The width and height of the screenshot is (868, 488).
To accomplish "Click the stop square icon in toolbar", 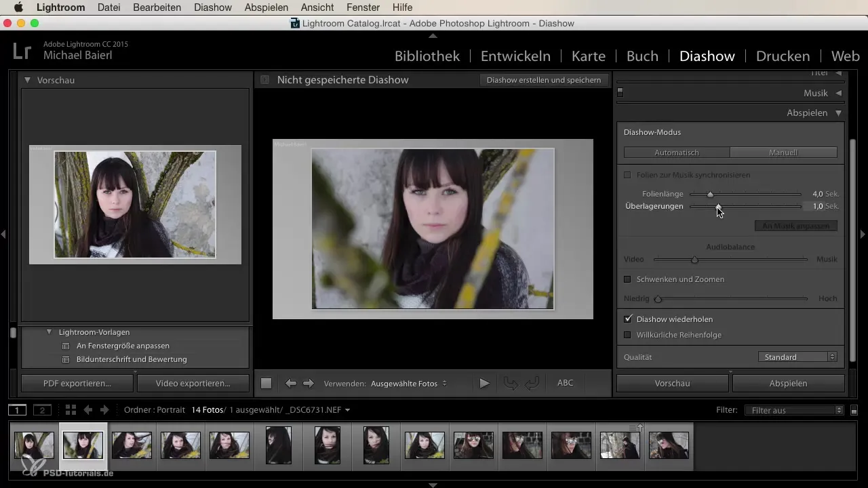I will pos(267,384).
